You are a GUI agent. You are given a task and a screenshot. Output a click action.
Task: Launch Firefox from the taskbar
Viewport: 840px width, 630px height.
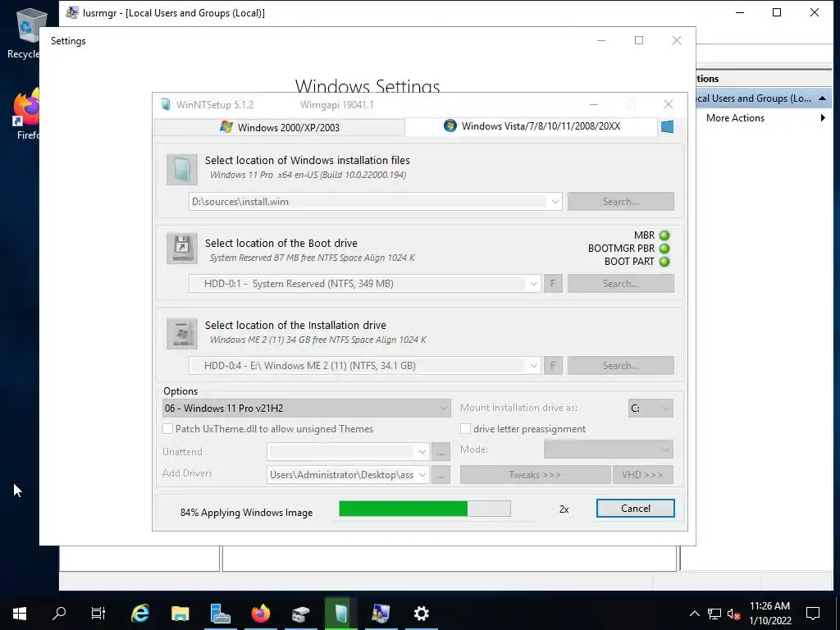(260, 614)
